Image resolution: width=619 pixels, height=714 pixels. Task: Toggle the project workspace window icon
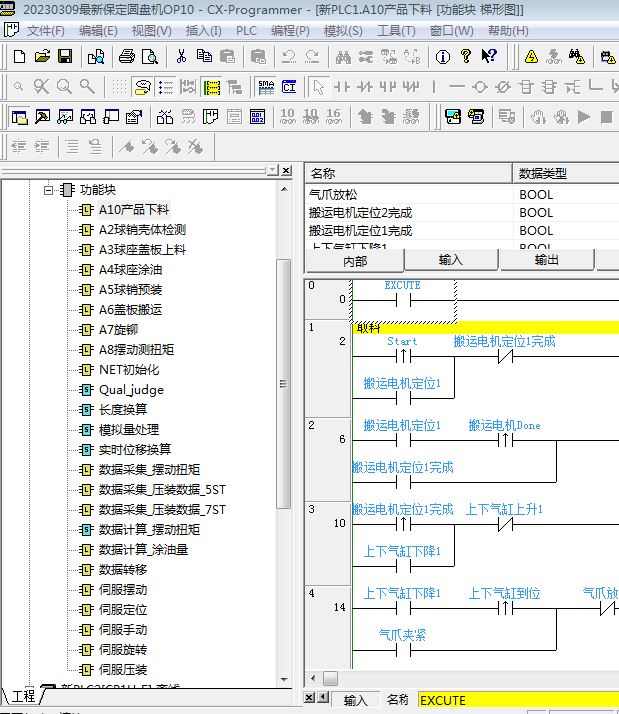click(19, 117)
